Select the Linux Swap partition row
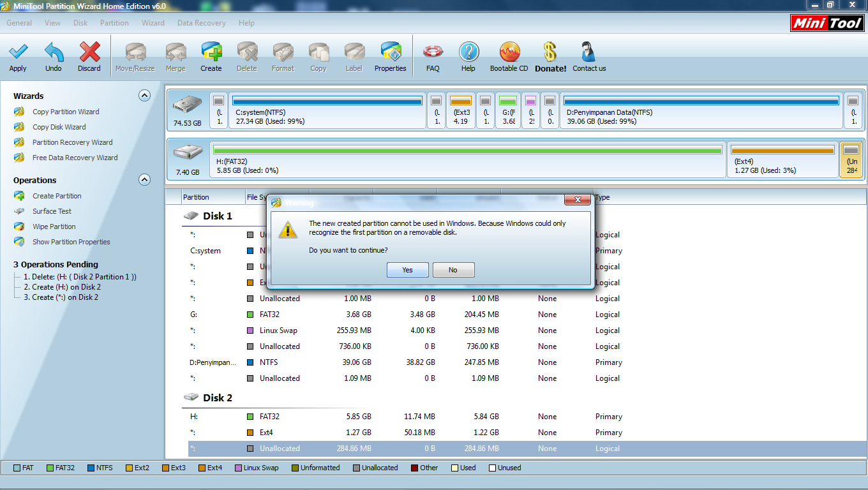The image size is (868, 490). pyautogui.click(x=527, y=330)
